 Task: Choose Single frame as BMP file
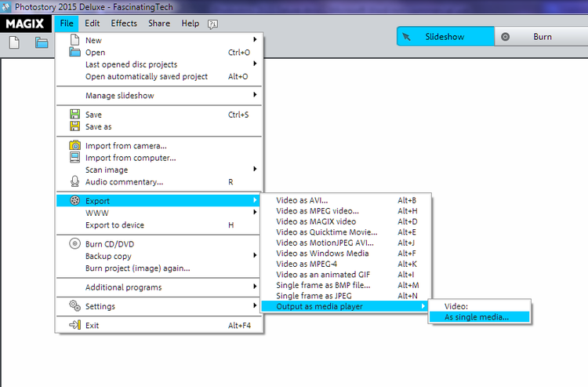point(347,285)
